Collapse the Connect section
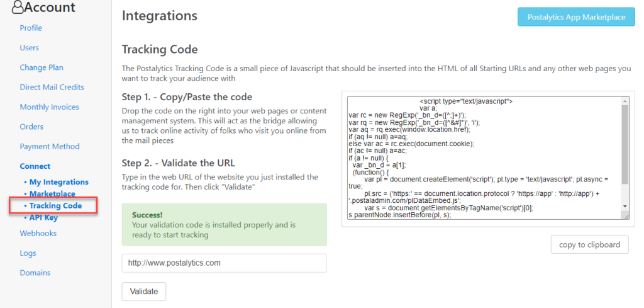 [x=35, y=166]
